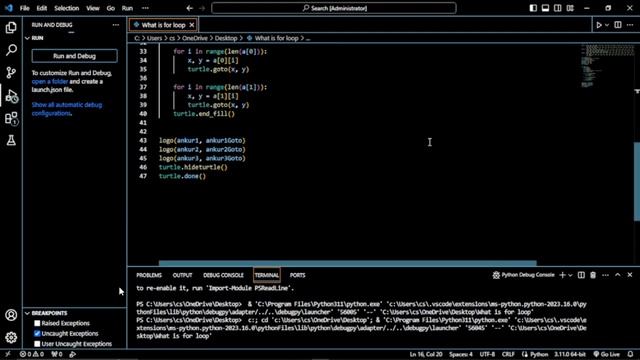Switch to the PROBLEMS panel tab
The height and width of the screenshot is (360, 640).
(x=149, y=275)
